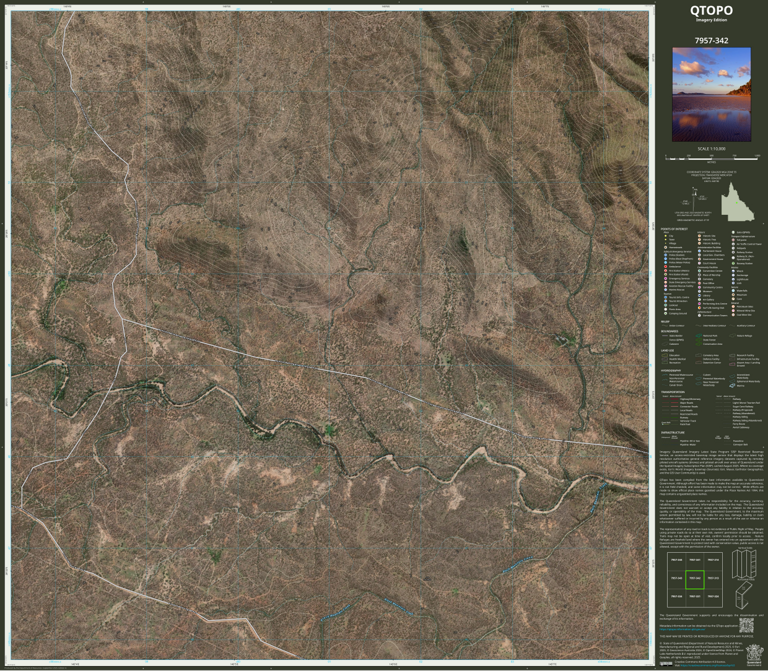Click the Communication Towers legend symbol
Screen dimensions: 768x671
(x=699, y=315)
